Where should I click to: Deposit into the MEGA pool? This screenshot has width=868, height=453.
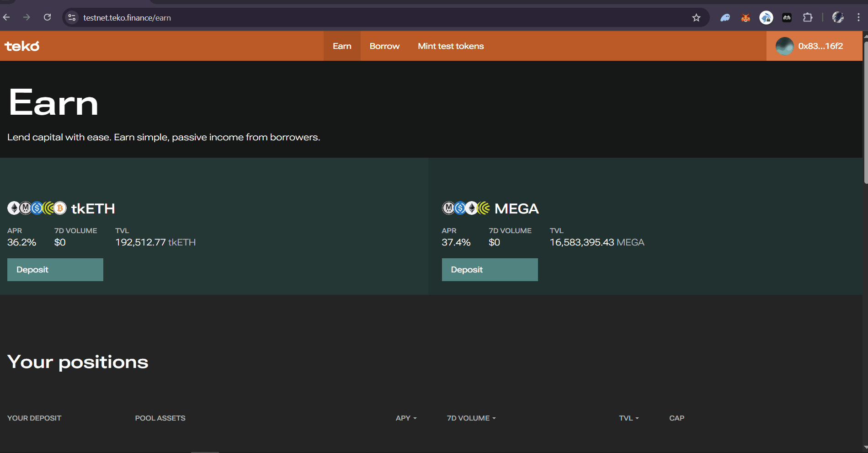pyautogui.click(x=490, y=270)
